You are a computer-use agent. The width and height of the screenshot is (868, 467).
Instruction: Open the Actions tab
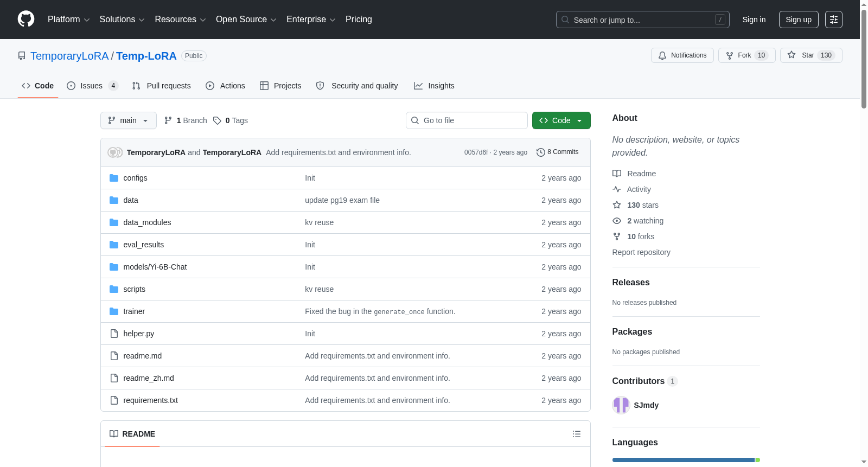pos(225,86)
